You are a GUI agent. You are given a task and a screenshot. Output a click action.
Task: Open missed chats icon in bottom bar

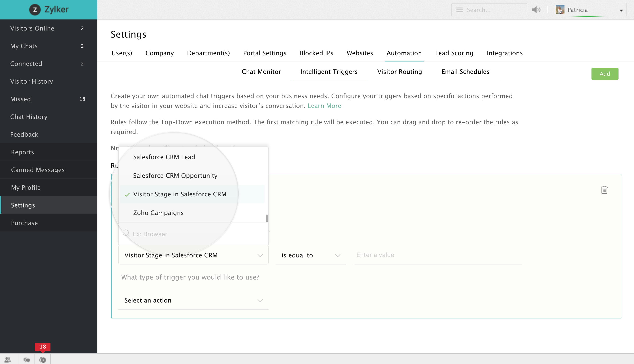tap(43, 360)
